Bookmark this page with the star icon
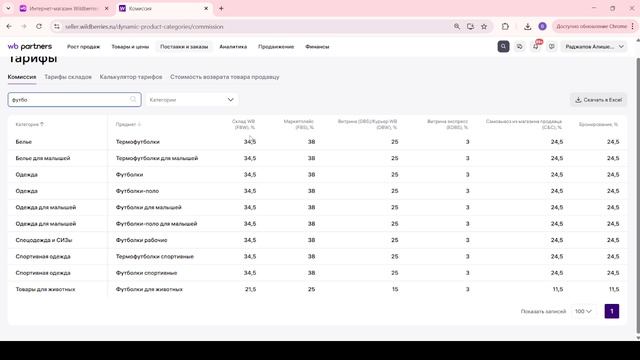Viewport: 640px width, 360px height. pyautogui.click(x=484, y=26)
